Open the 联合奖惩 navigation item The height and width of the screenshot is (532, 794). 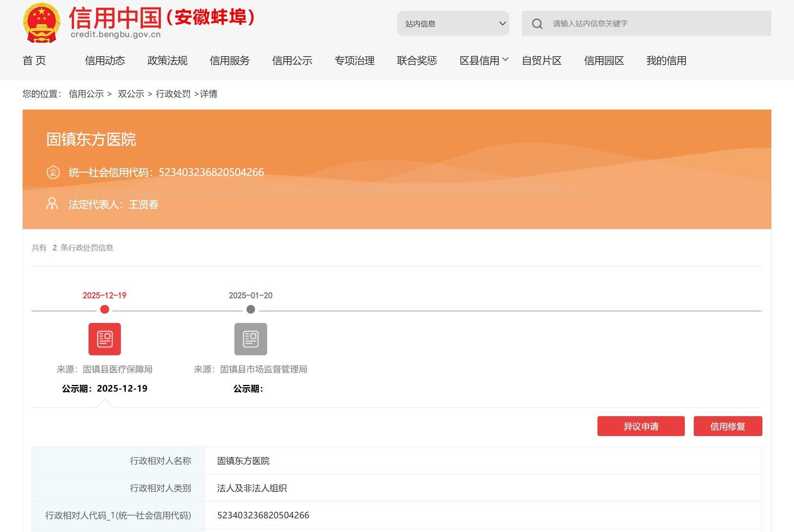(x=417, y=60)
